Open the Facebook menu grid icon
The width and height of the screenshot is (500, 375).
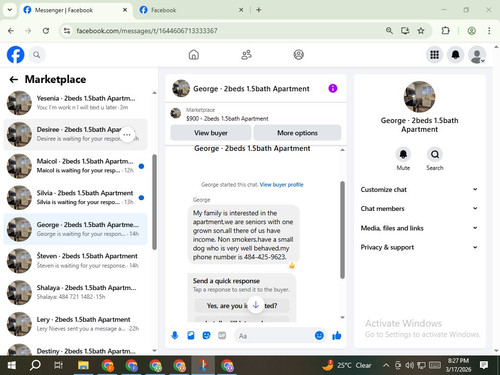click(x=434, y=55)
